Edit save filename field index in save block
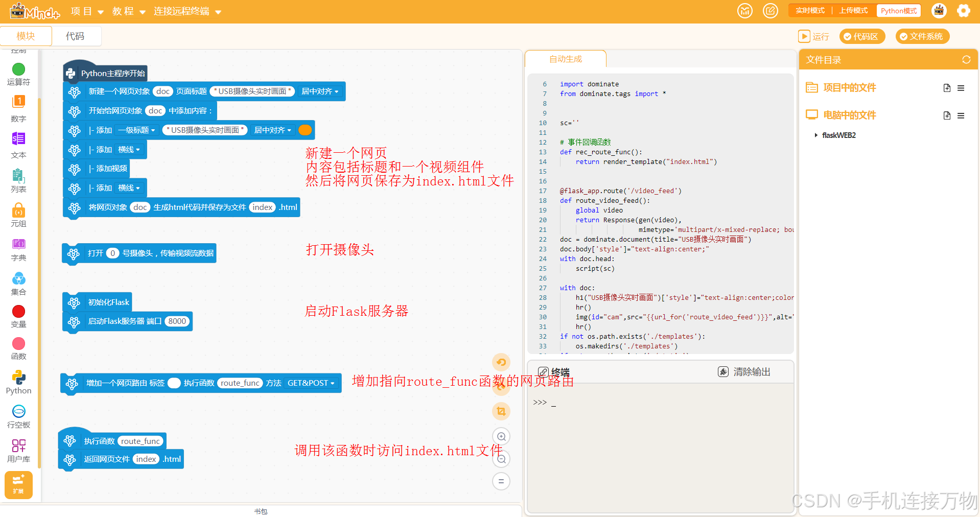Screen dimensions: 980x517 (x=263, y=207)
